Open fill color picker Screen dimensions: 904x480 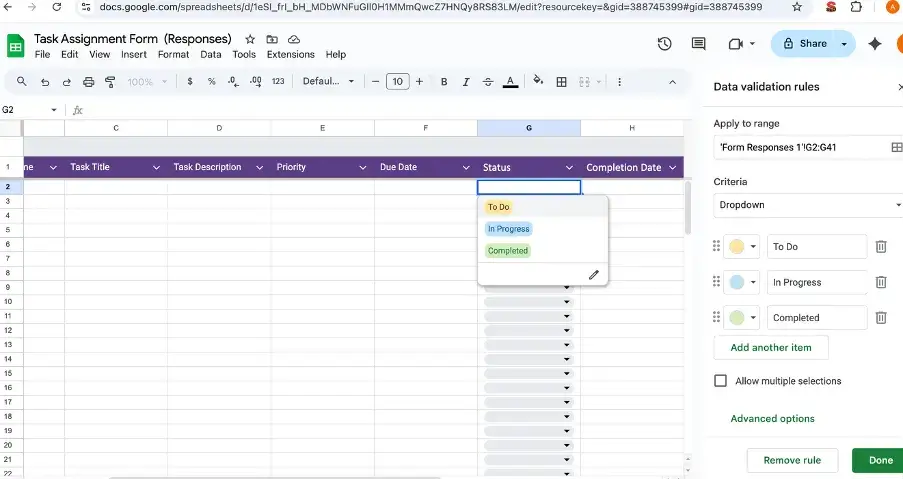pos(538,81)
